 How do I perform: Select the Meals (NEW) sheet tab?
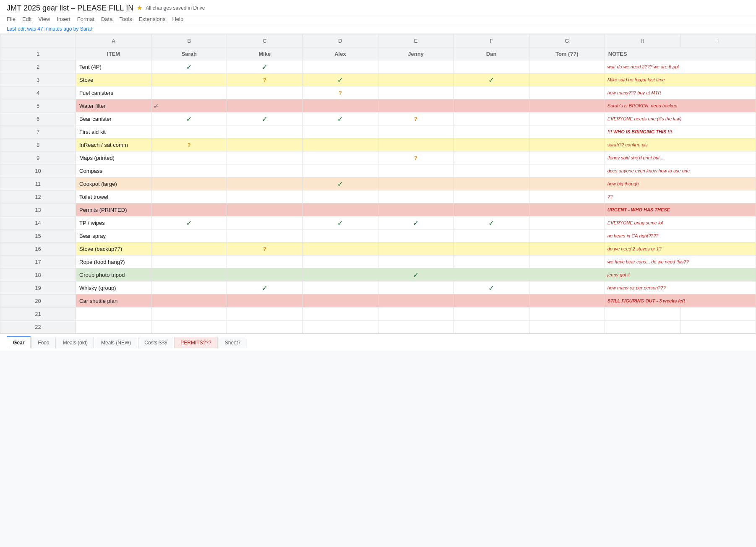(116, 342)
